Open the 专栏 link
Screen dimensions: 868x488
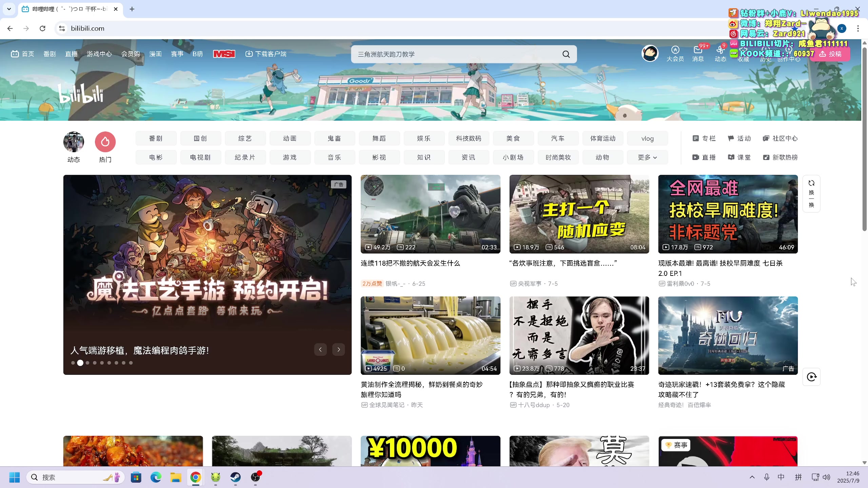tap(704, 138)
